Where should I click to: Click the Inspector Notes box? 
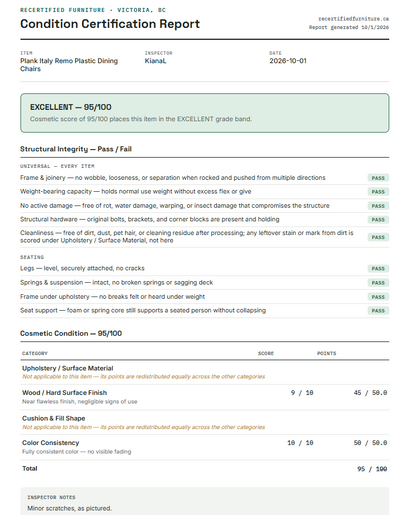(x=204, y=501)
